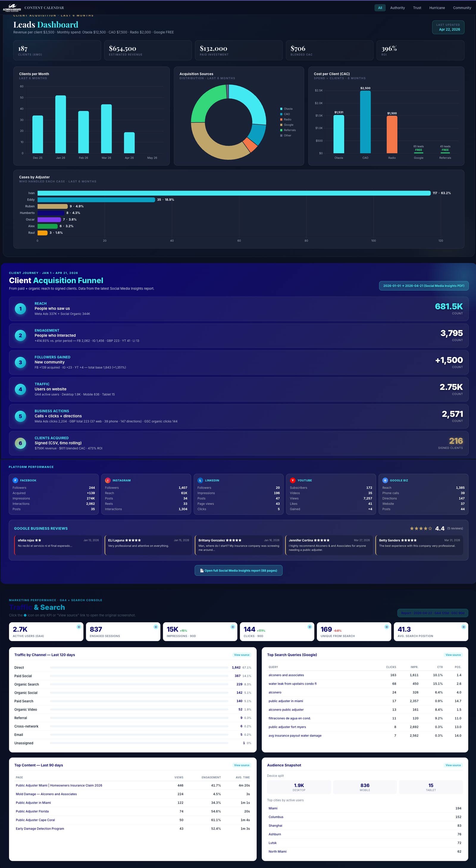476x868 pixels.
Task: Click the $2,500 CAO bar in CAC chart
Action: tap(365, 122)
